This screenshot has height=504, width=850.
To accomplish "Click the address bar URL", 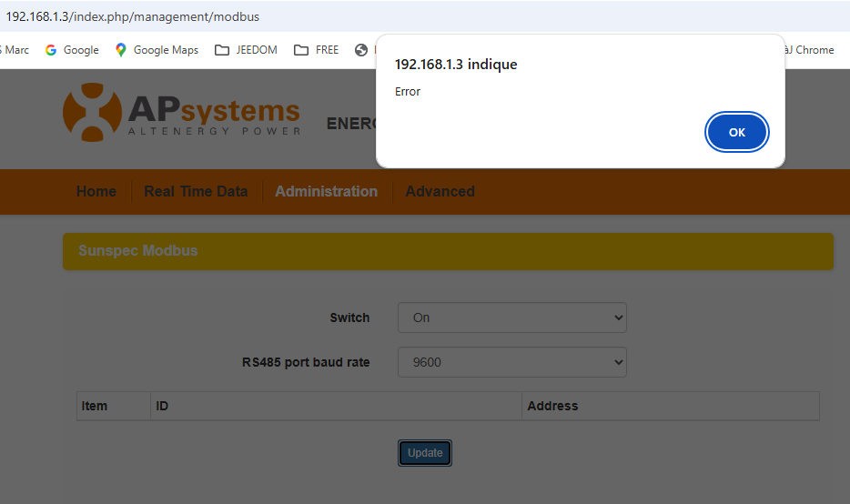I will coord(133,16).
